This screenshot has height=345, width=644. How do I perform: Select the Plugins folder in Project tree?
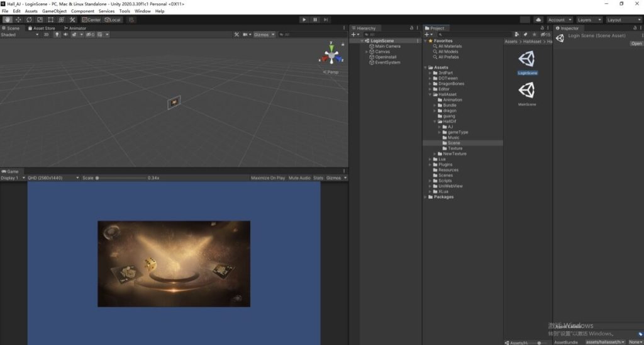445,164
